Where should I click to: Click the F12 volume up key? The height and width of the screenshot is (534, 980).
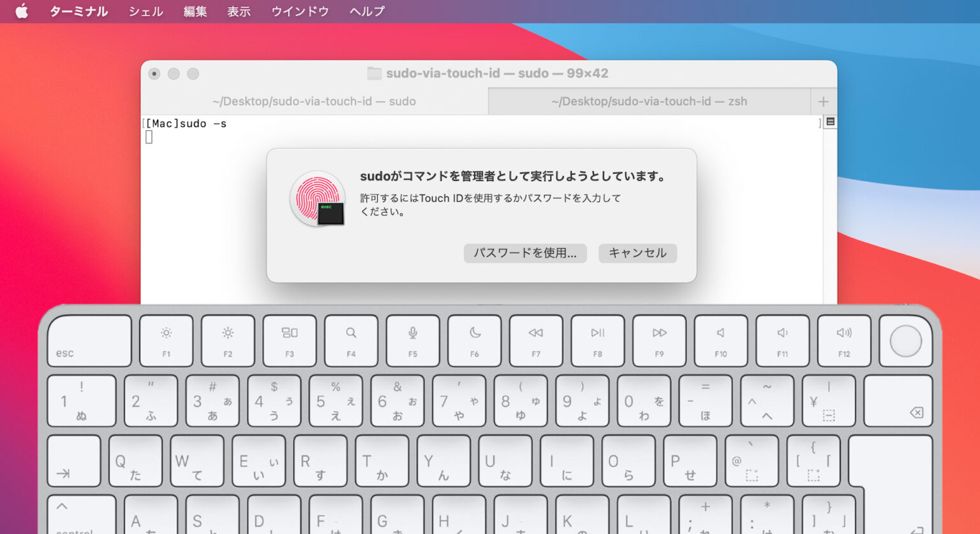(844, 341)
